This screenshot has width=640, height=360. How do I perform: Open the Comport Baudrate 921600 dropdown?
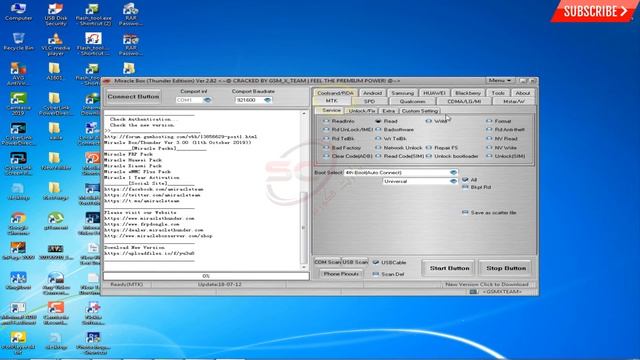coord(267,100)
